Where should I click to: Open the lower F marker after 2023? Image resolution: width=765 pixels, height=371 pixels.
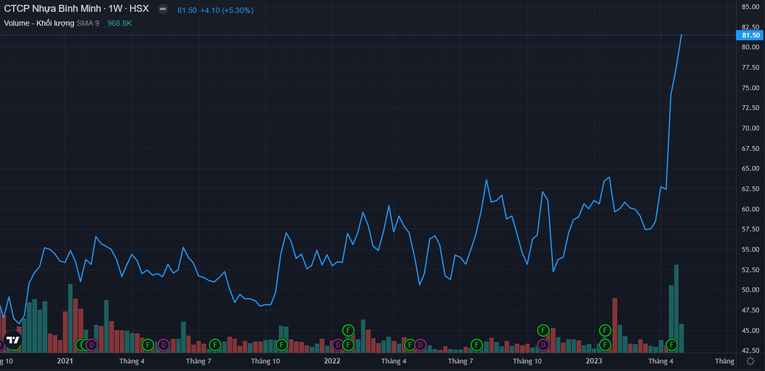tap(605, 345)
